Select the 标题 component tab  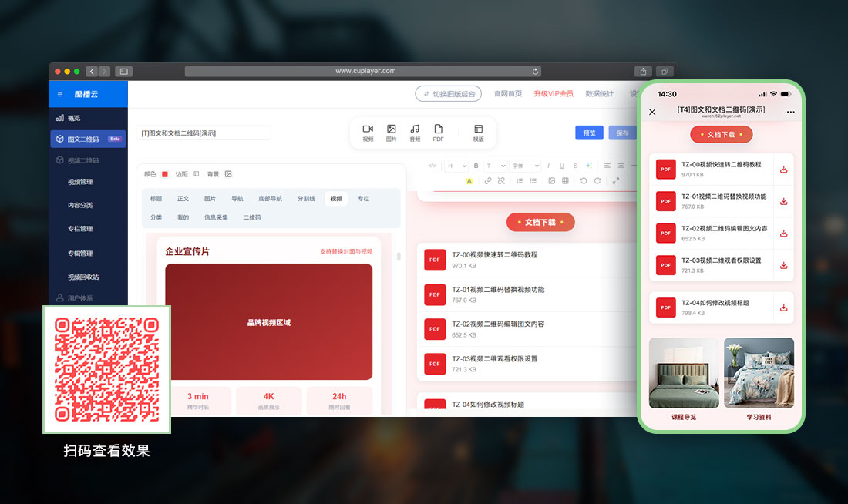tap(156, 199)
